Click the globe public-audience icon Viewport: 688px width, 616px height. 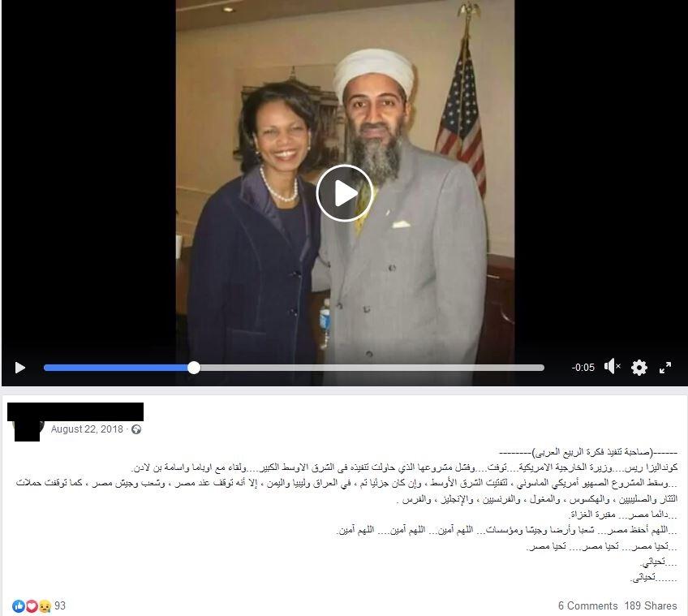tap(136, 429)
